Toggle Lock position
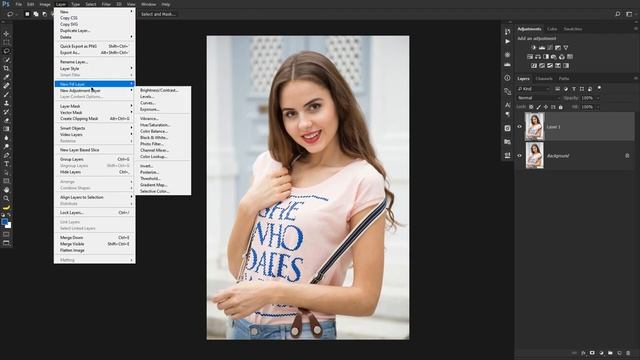The width and height of the screenshot is (640, 360). click(546, 107)
